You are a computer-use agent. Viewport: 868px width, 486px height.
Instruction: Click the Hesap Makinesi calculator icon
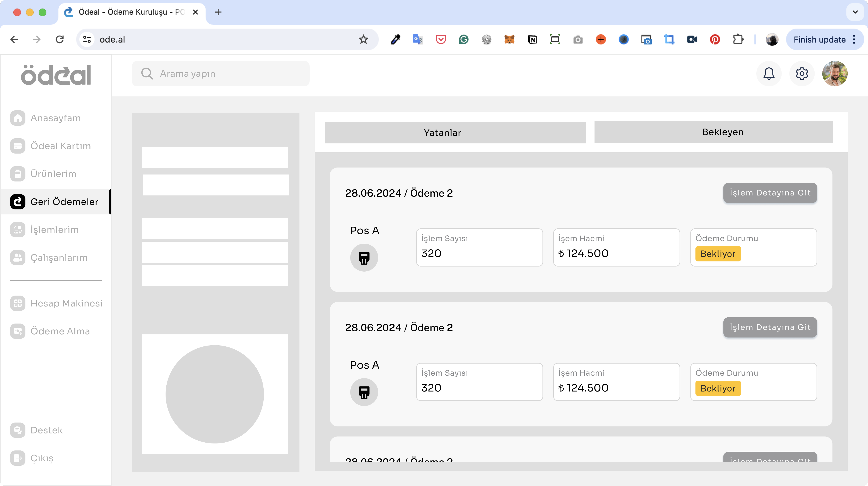[x=18, y=303]
